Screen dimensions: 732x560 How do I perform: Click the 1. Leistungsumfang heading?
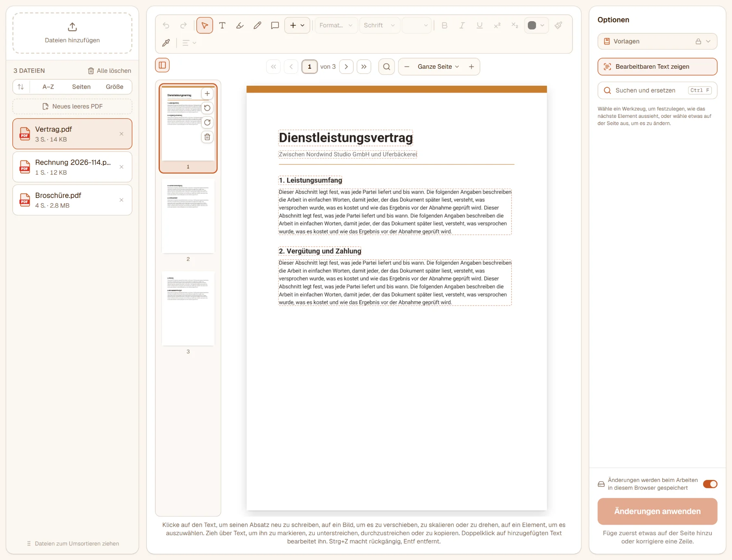310,180
